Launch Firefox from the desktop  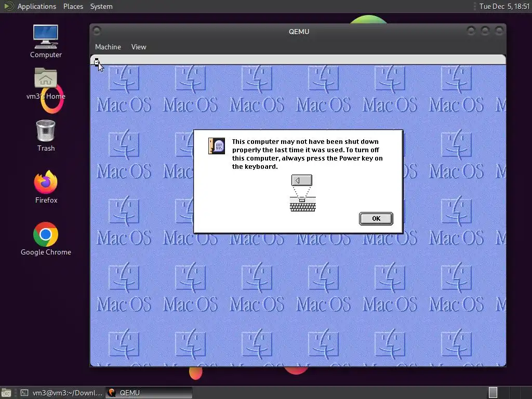pyautogui.click(x=46, y=187)
